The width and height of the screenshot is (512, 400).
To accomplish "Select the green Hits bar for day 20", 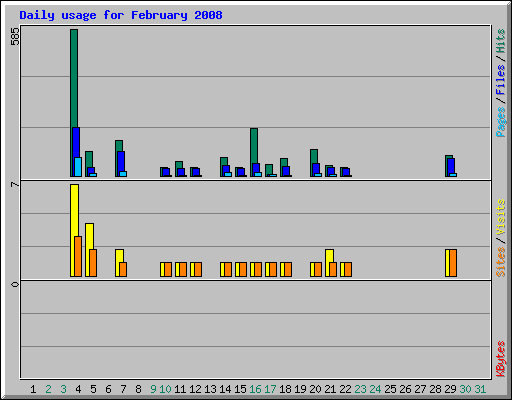I will pos(314,156).
